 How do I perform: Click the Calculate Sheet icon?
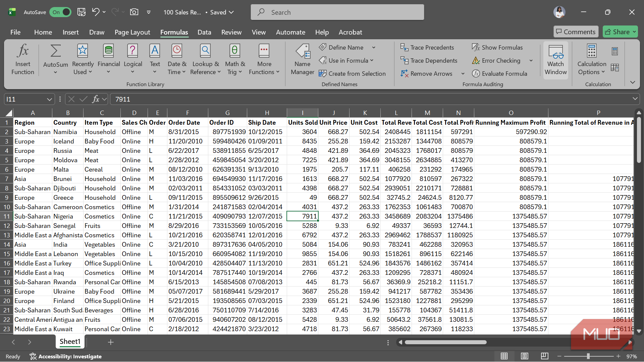[x=614, y=67]
